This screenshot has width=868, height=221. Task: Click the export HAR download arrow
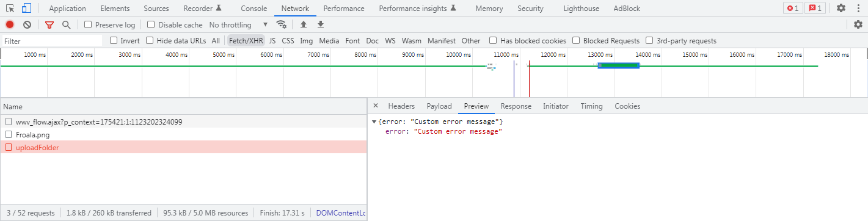tap(320, 24)
